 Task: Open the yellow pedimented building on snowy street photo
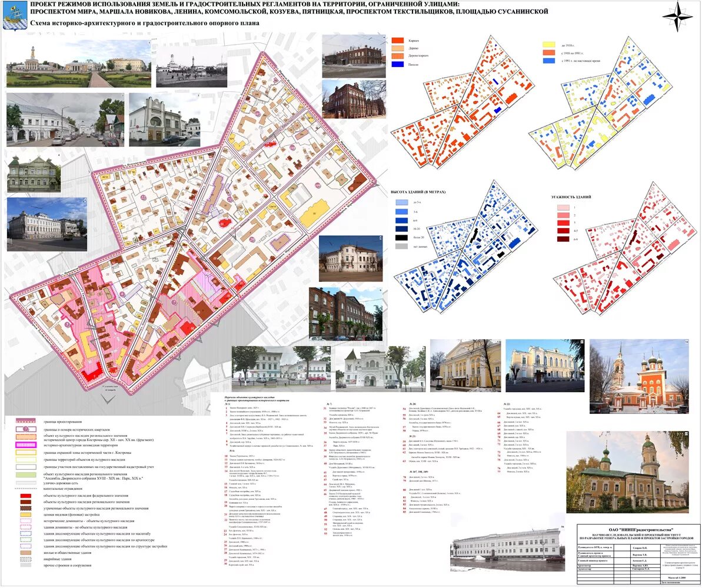(545, 366)
